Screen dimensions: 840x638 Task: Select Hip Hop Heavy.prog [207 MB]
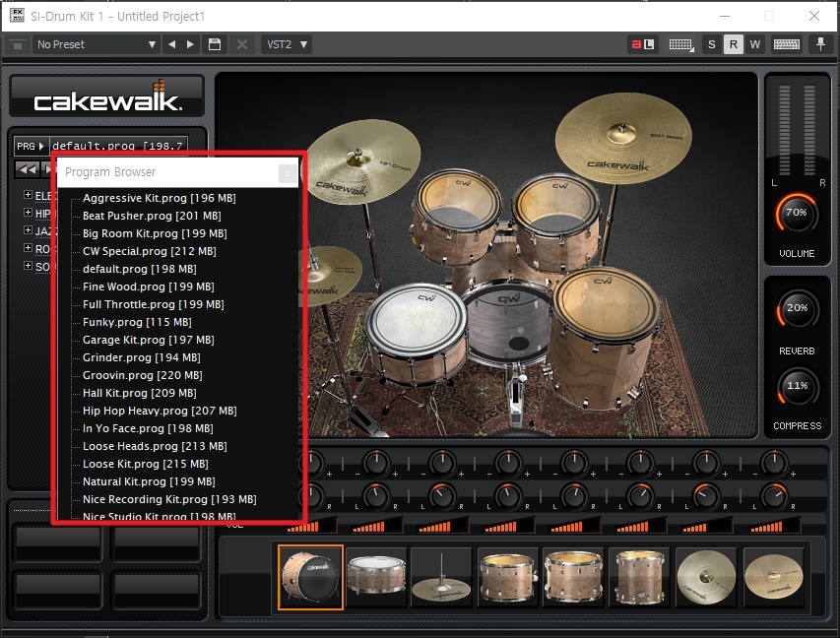tap(160, 411)
